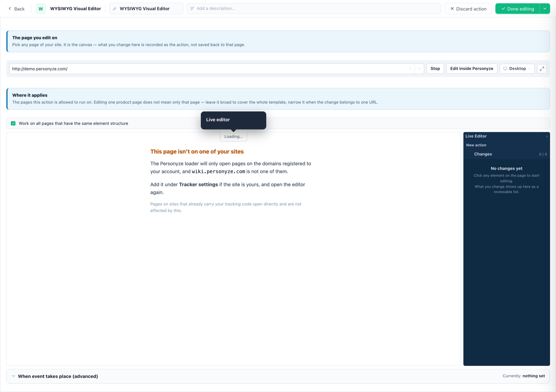
Task: Click Edit inside Personyze
Action: tap(471, 69)
